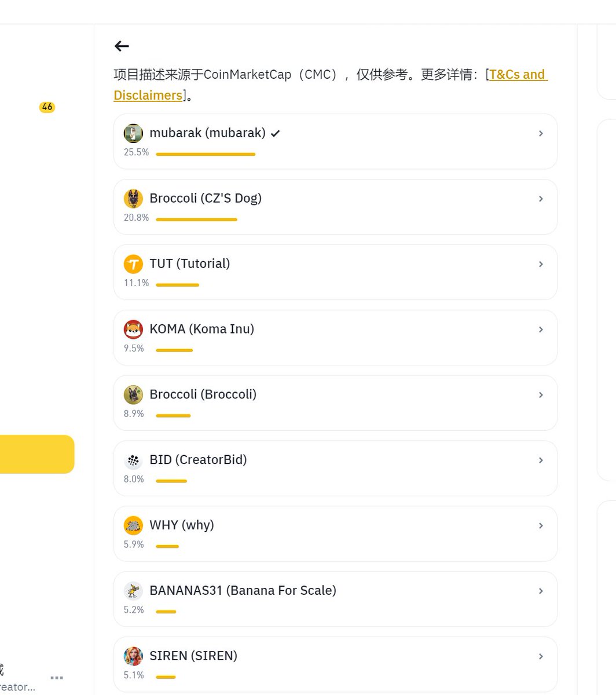Open the Broccoli (Broccoli) row chevron
The width and height of the screenshot is (616, 695).
[x=541, y=395]
